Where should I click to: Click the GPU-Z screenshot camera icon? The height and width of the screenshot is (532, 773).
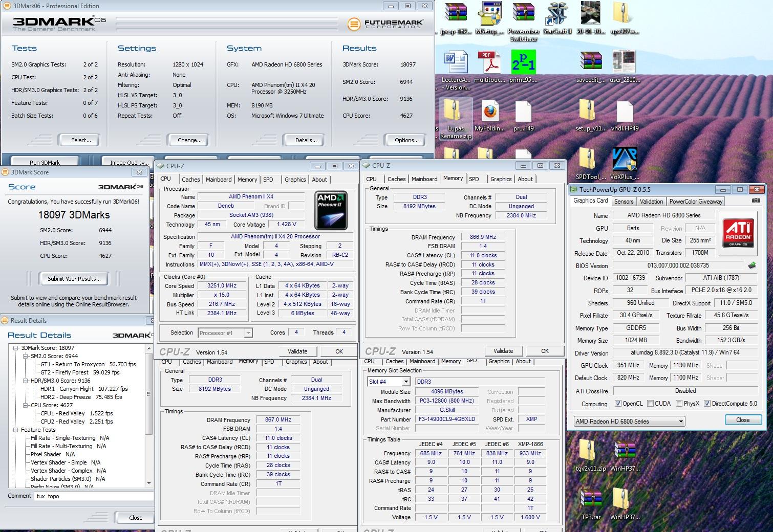pos(756,201)
